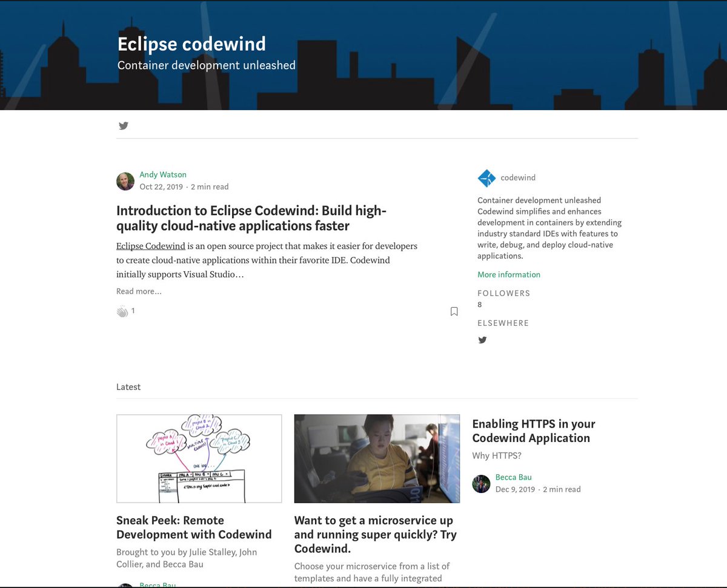Open Sneak Peek: Remote Development article title
Screen dimensions: 727x588
(x=194, y=527)
